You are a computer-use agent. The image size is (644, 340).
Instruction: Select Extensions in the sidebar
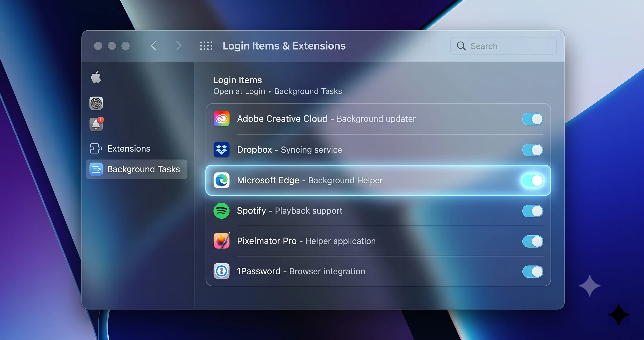click(137, 149)
